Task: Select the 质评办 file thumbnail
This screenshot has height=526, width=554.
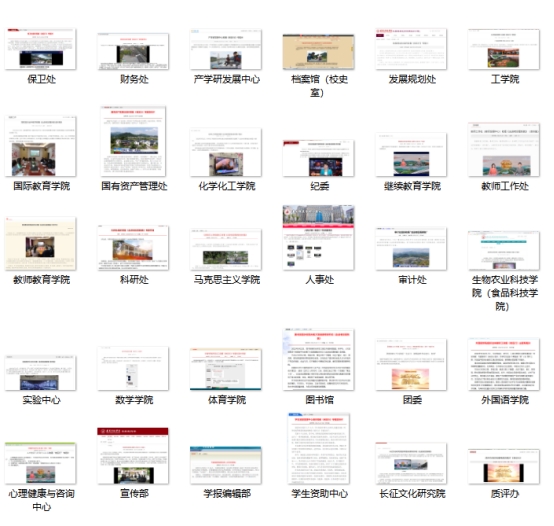Action: (x=503, y=466)
